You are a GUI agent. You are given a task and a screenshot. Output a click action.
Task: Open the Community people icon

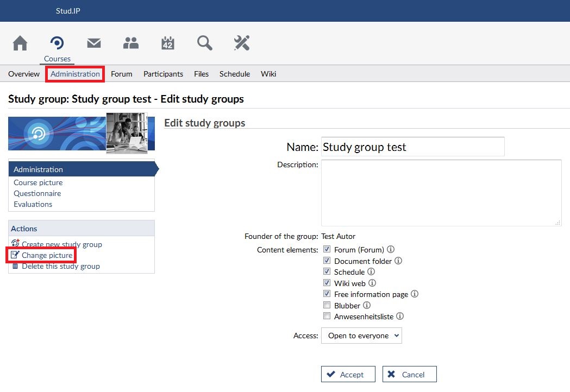click(131, 43)
